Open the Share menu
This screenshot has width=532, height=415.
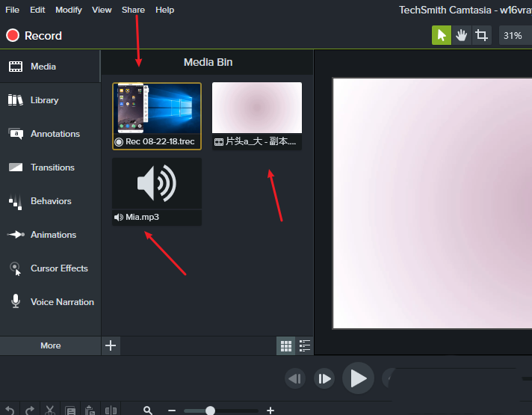tap(133, 10)
